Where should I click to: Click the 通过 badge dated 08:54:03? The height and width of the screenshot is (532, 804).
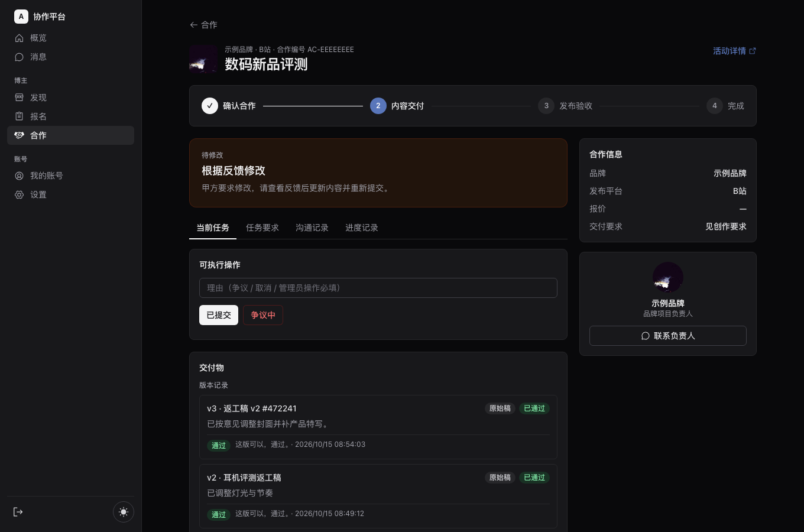point(219,445)
